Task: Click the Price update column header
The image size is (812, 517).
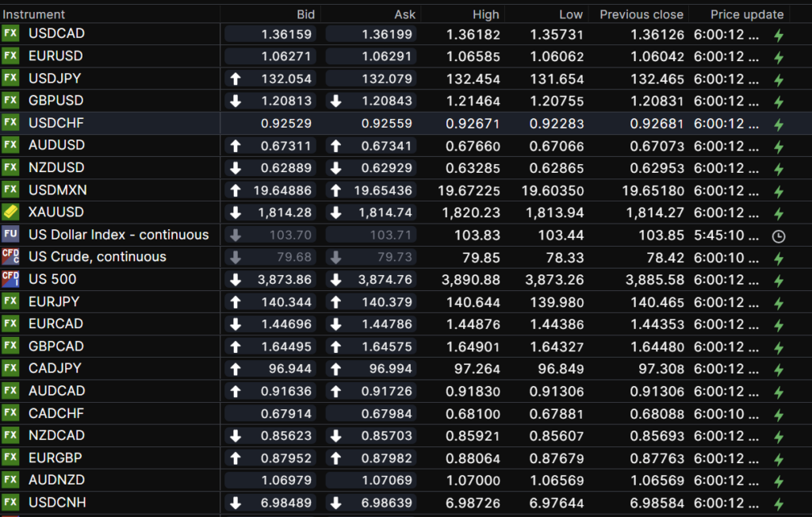Action: [x=746, y=14]
